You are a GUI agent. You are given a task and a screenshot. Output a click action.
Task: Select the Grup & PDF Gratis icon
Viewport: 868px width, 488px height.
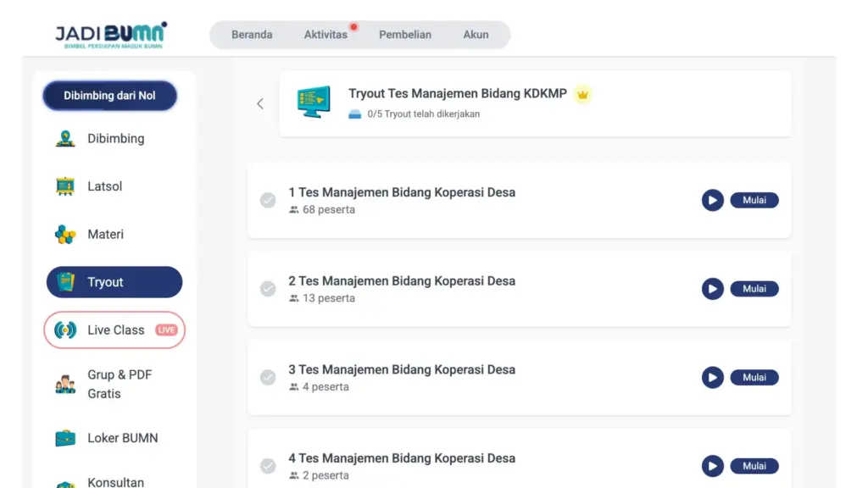(x=65, y=385)
